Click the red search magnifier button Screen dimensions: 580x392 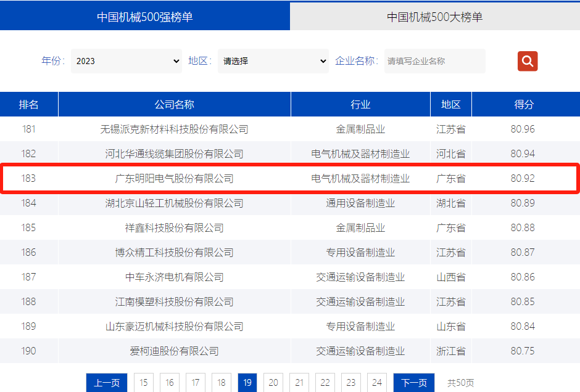pyautogui.click(x=528, y=61)
